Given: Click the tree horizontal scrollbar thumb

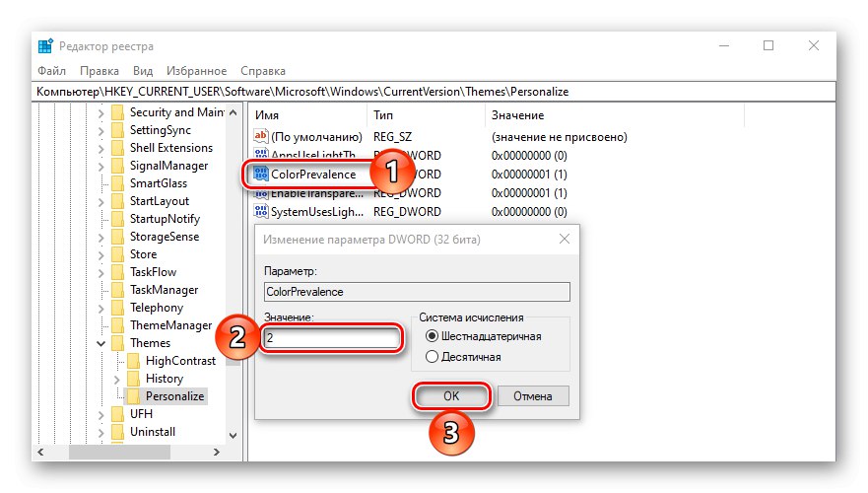Looking at the screenshot, I should pyautogui.click(x=119, y=452).
